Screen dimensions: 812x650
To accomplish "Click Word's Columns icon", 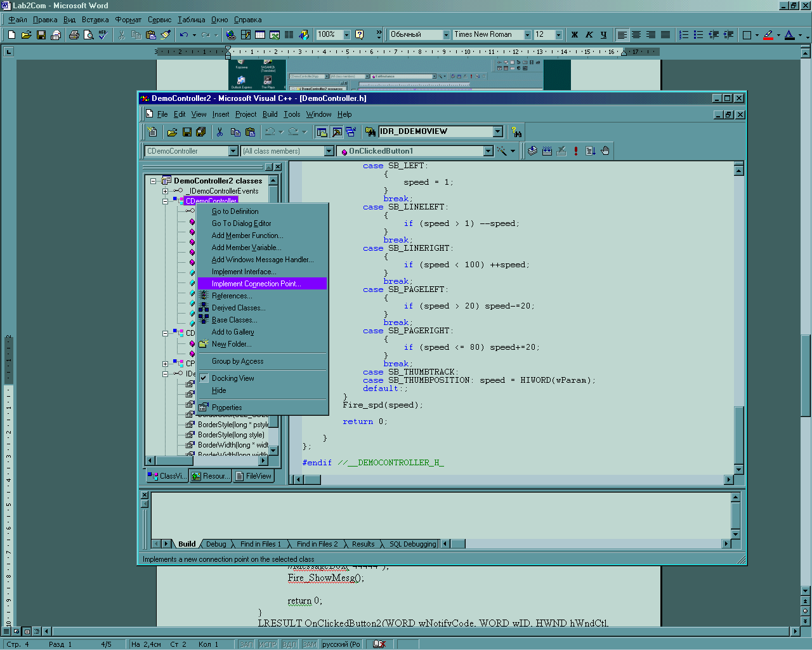I will pyautogui.click(x=289, y=35).
